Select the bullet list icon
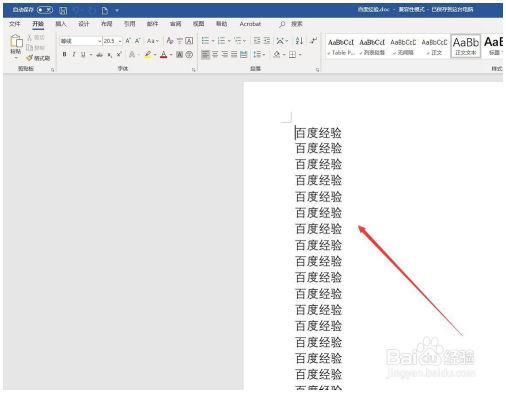This screenshot has width=506, height=393. coord(205,41)
